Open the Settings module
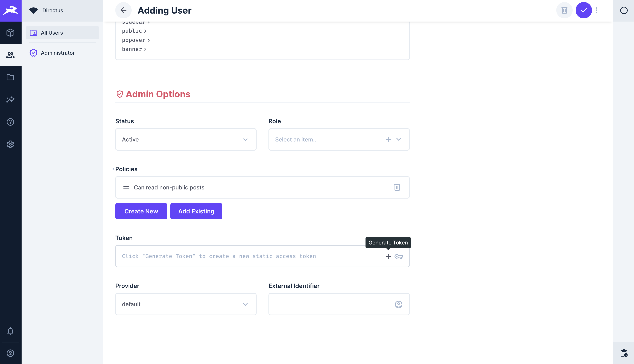634x364 pixels. pos(10,144)
